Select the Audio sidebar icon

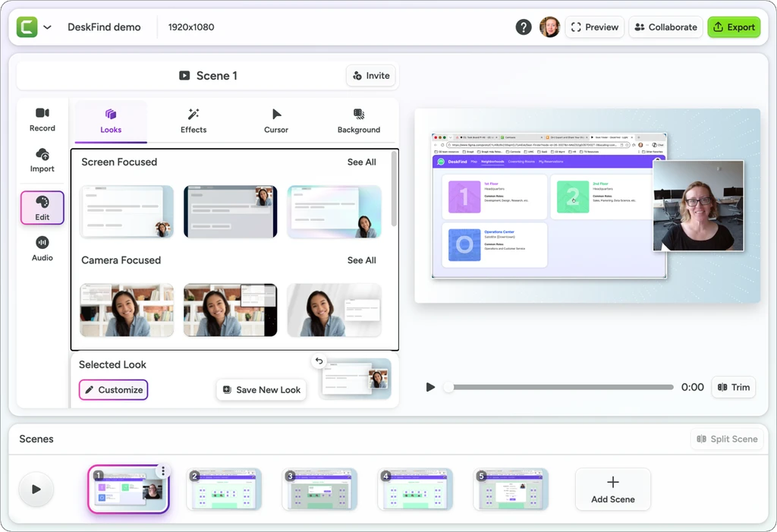42,248
